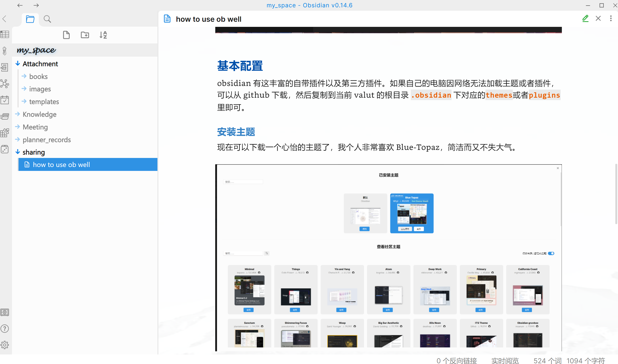Click the themes inline code
This screenshot has height=364, width=618.
click(499, 95)
